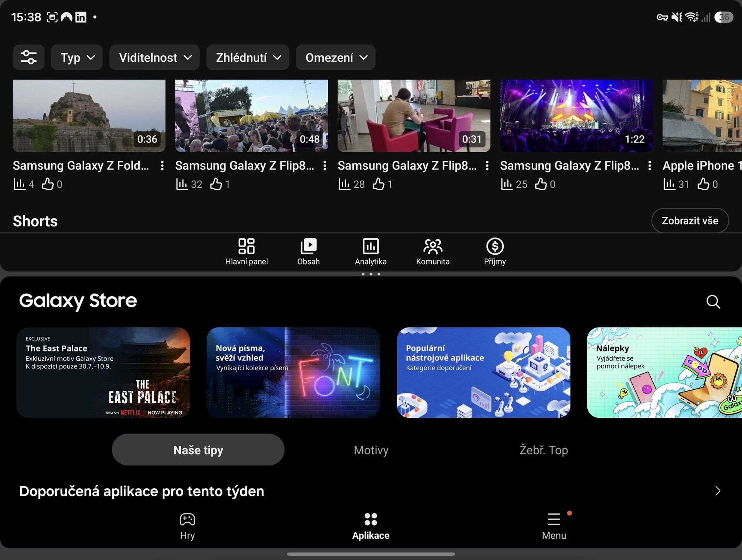
Task: Open options menu for the 0:48 Flip8 video
Action: [325, 166]
